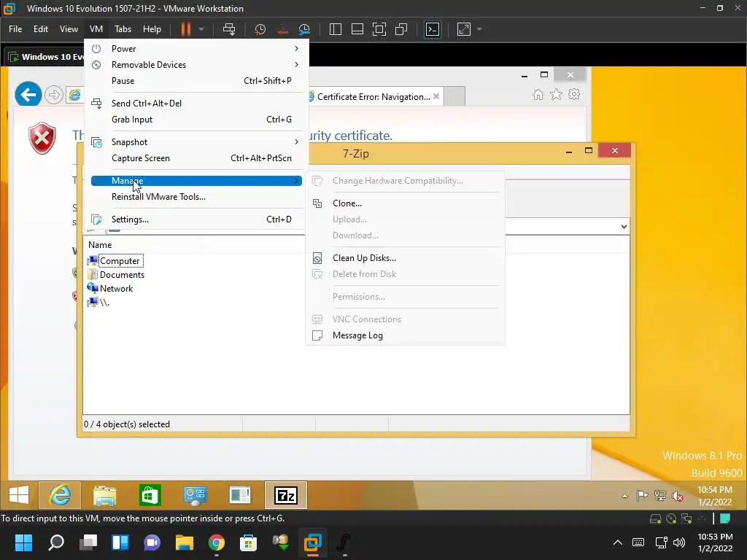This screenshot has width=747, height=560.
Task: Open the Tabs menu
Action: pyautogui.click(x=123, y=29)
